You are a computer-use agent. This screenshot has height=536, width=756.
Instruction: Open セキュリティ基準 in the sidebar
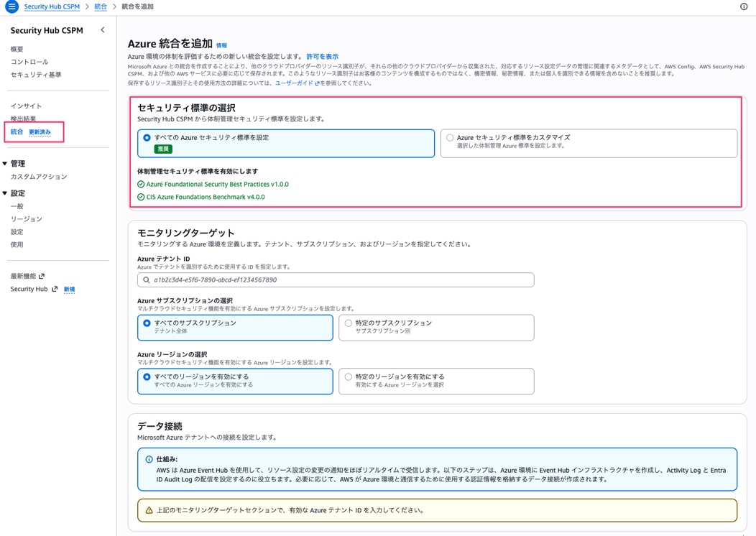[x=36, y=75]
